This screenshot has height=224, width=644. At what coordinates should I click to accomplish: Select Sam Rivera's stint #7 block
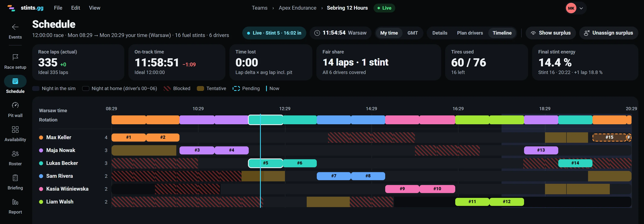[x=334, y=176]
